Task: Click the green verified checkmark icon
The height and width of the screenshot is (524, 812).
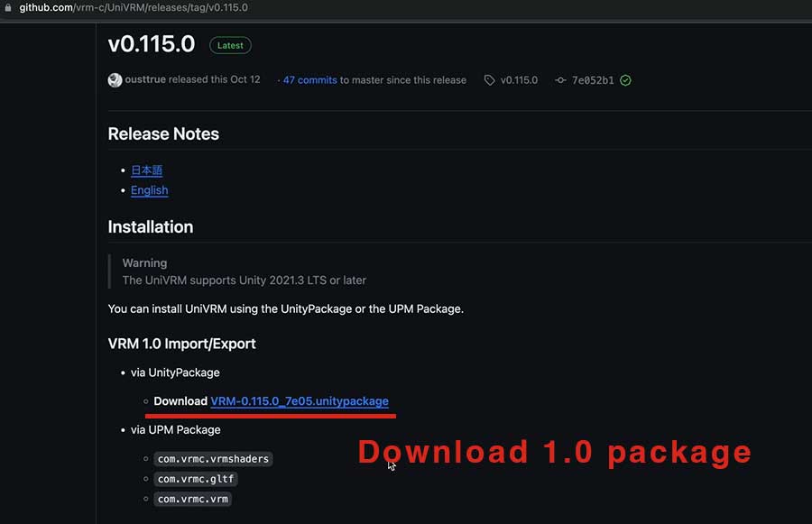Action: [625, 80]
